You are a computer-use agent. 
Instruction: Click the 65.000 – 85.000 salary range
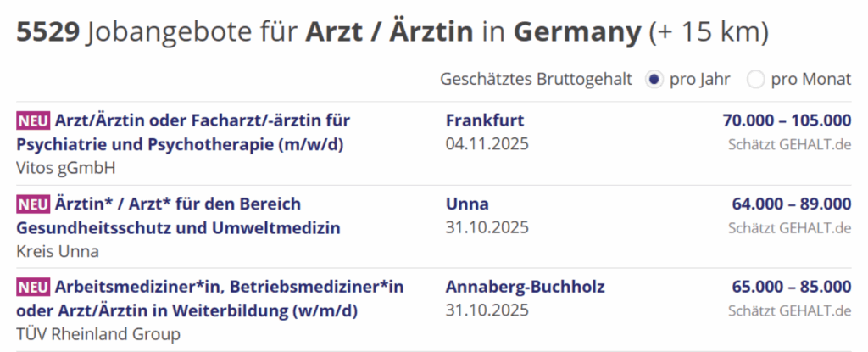tap(792, 288)
